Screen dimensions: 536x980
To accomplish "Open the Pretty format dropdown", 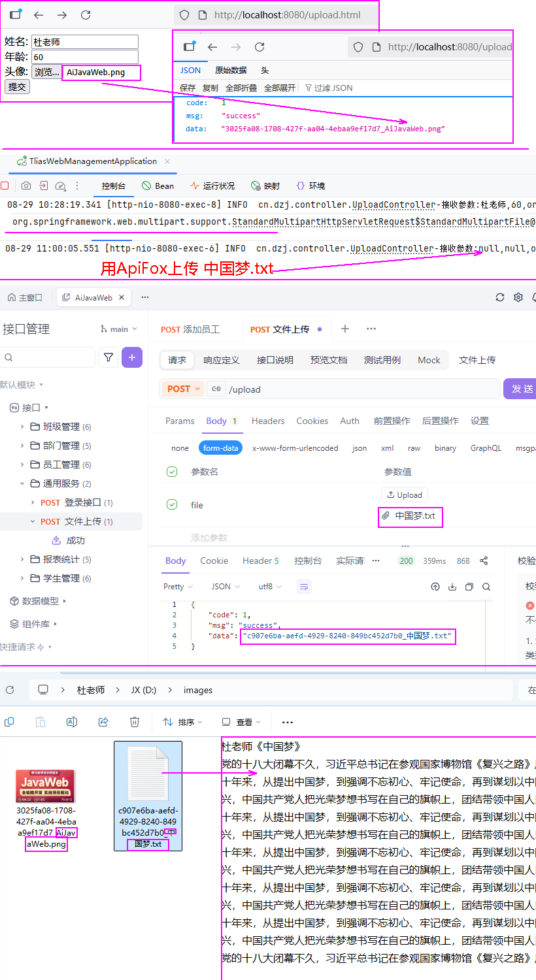I will (178, 587).
